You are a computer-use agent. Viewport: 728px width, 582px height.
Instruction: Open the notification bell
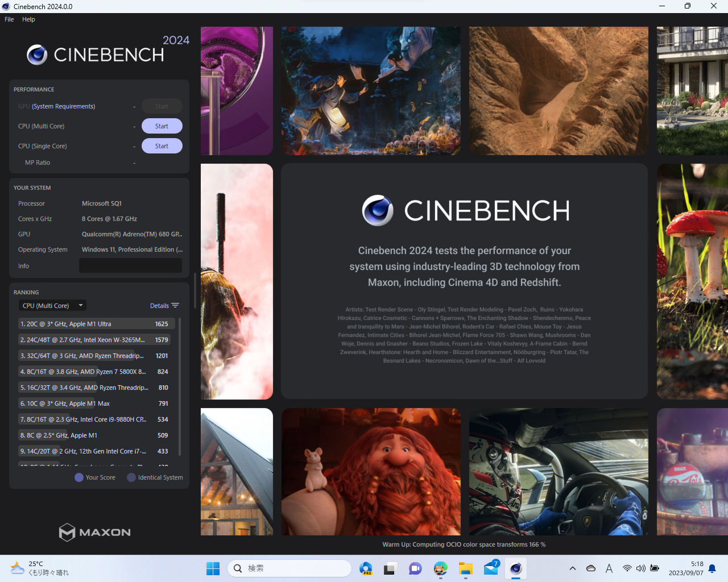coord(712,568)
